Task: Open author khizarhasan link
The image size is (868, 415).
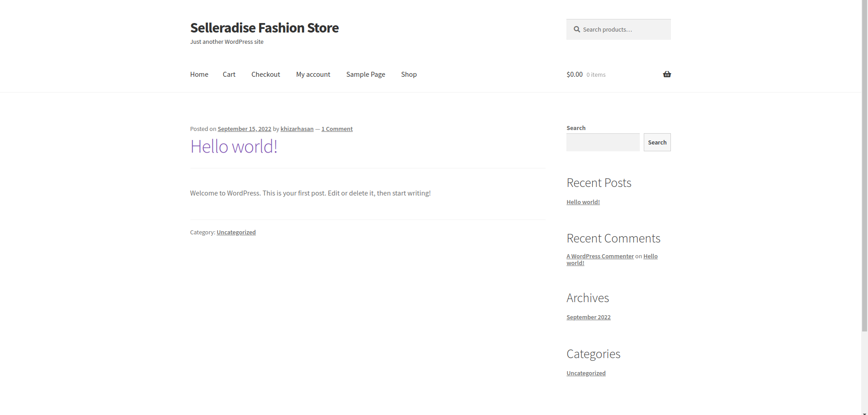Action: 297,129
